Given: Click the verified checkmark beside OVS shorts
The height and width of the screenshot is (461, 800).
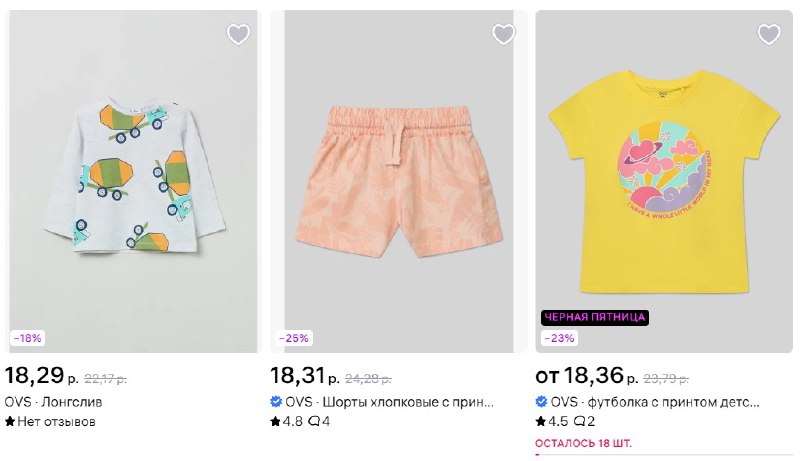Looking at the screenshot, I should click(x=276, y=402).
